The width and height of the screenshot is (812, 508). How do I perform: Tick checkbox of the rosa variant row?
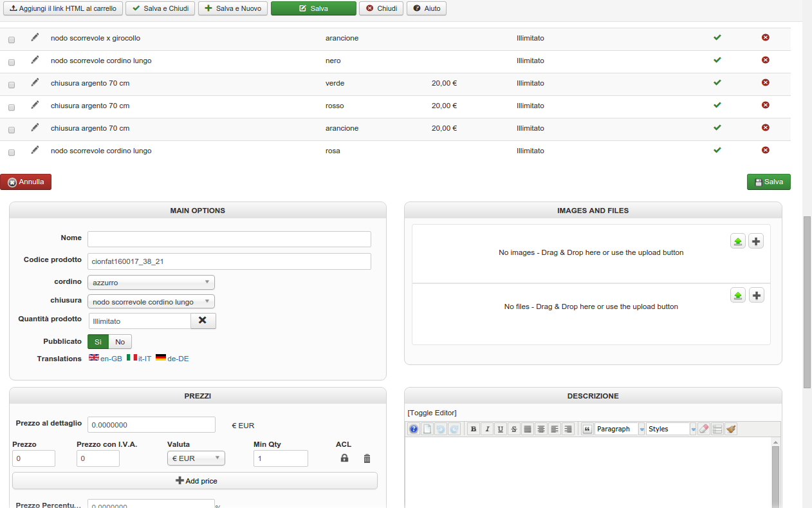tap(12, 153)
